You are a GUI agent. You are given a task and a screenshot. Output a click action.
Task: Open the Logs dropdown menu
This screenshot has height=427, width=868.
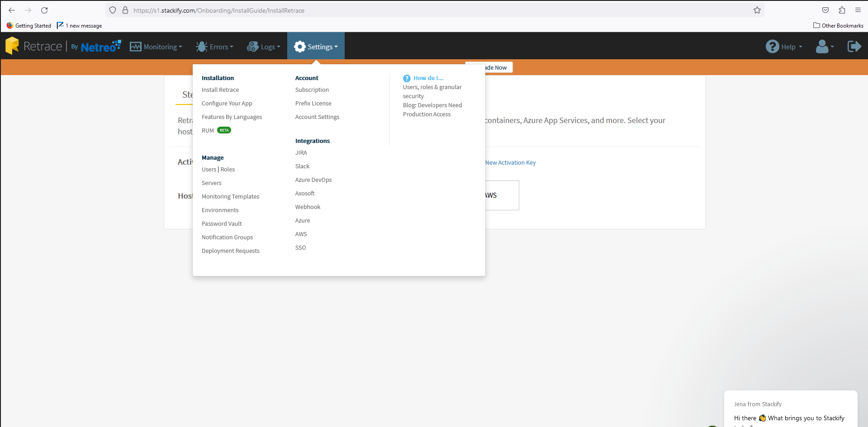[x=263, y=47]
